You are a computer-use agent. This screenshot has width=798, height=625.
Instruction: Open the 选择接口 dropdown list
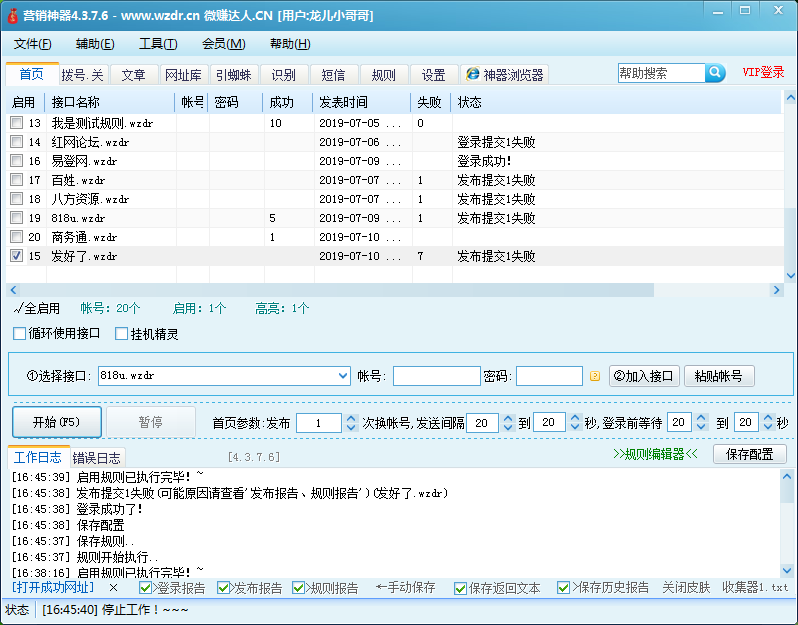(x=344, y=376)
